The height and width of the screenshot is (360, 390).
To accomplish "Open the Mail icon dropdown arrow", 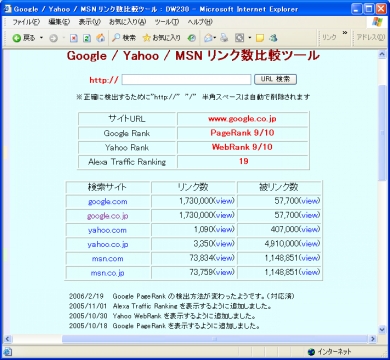I will point(215,38).
